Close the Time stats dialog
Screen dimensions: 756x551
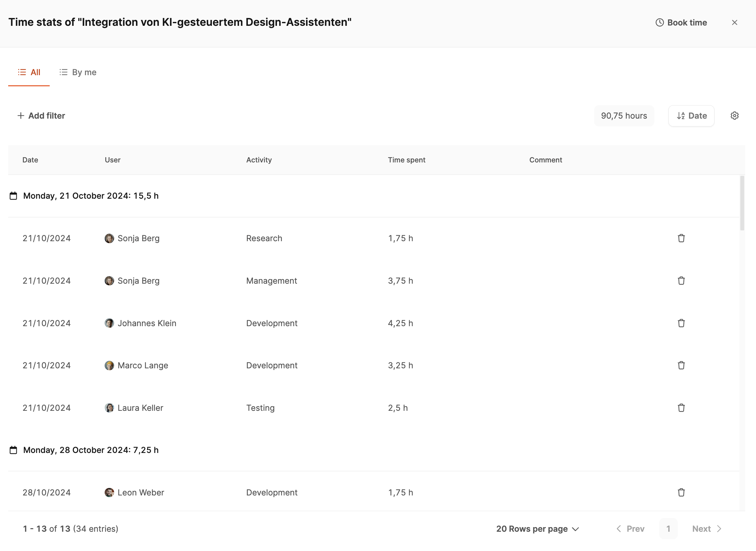click(x=734, y=22)
